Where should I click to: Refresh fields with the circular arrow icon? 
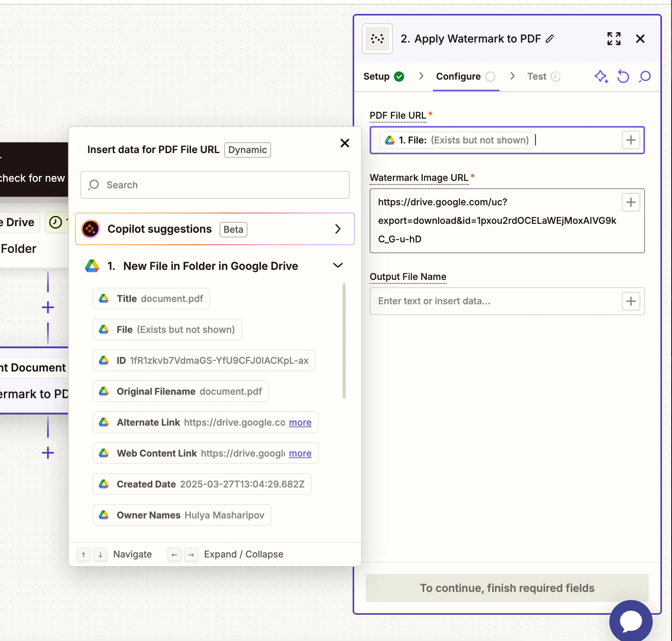coord(623,76)
